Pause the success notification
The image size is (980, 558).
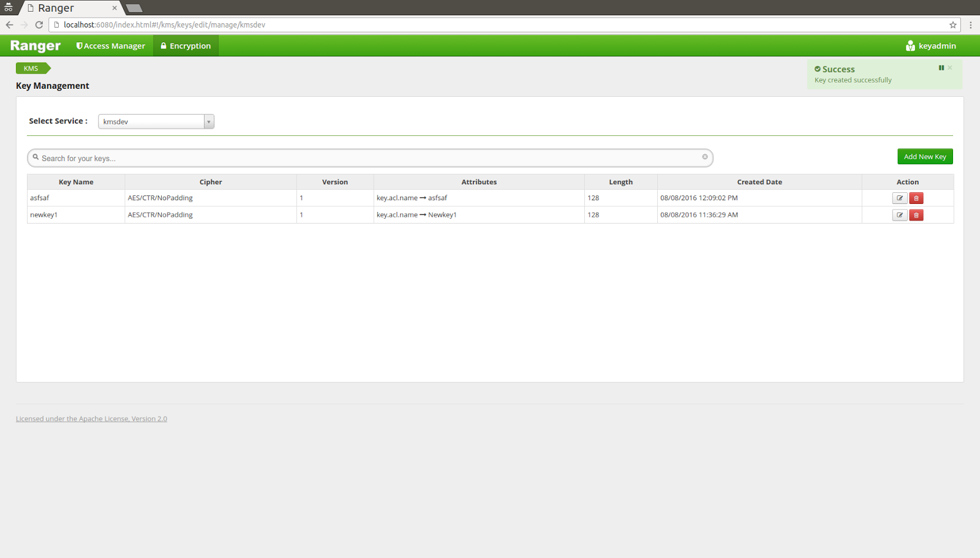[941, 67]
